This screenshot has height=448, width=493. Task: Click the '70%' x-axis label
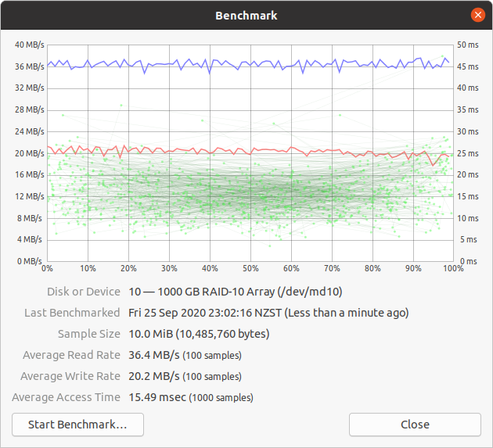coord(332,269)
